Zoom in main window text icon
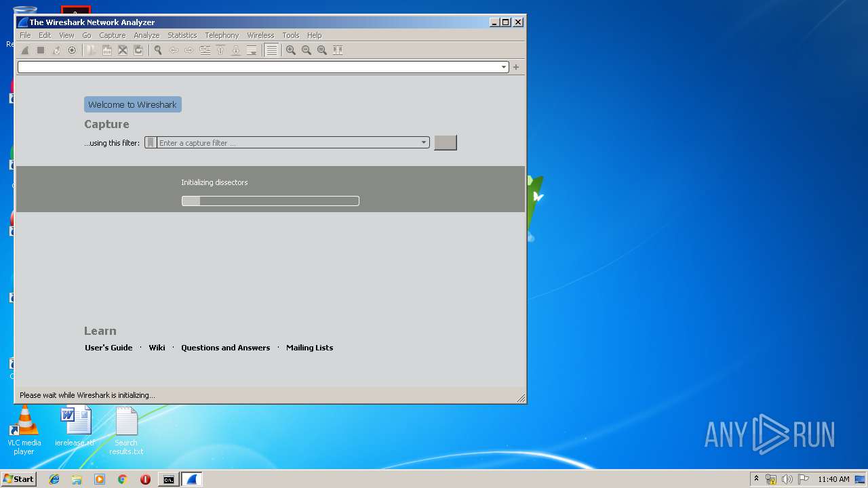This screenshot has height=488, width=868. pyautogui.click(x=291, y=50)
